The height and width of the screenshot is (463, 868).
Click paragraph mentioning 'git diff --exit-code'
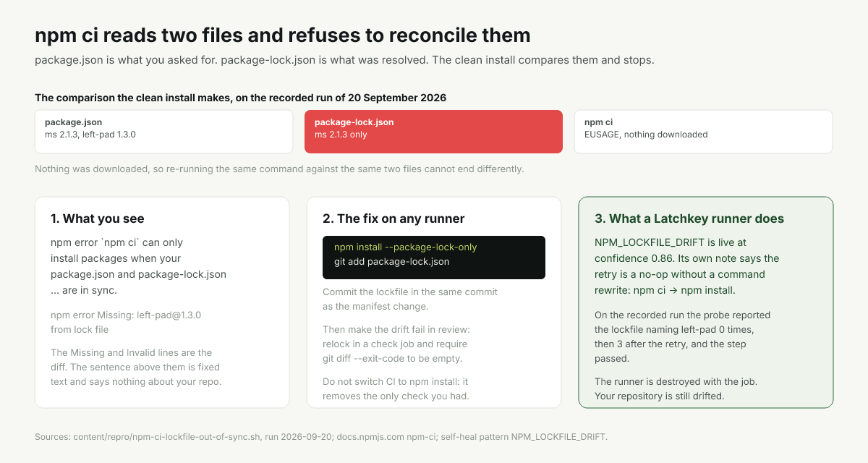pos(396,344)
